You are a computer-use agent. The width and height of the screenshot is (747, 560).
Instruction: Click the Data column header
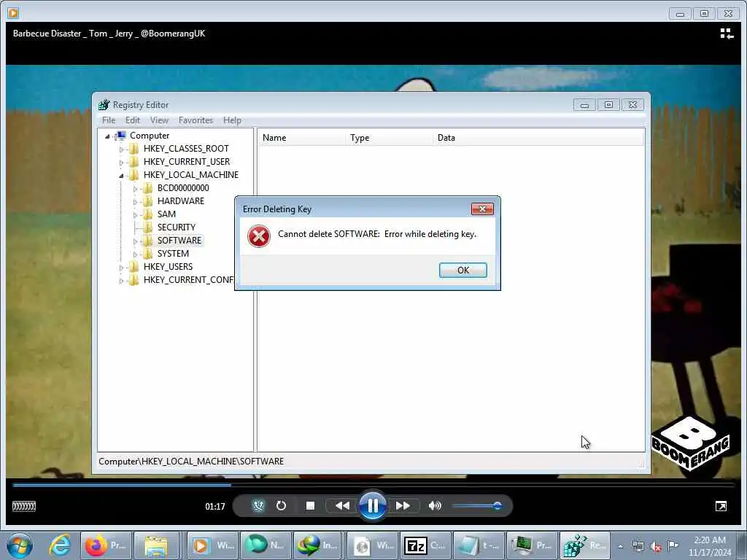click(538, 138)
